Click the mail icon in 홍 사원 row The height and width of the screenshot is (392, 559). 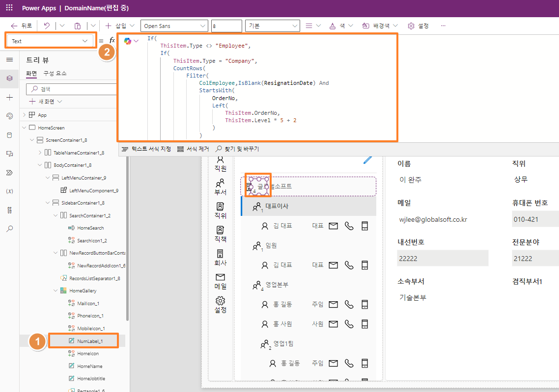point(334,324)
